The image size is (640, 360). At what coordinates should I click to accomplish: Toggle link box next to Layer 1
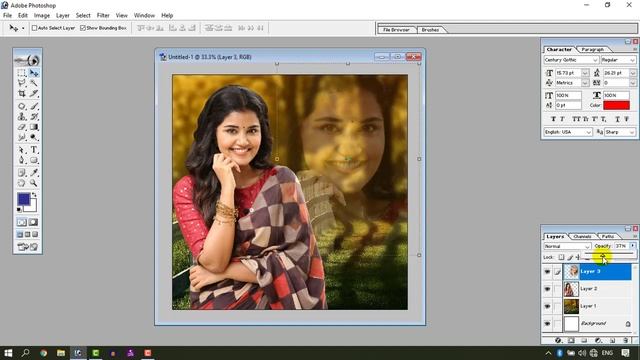pyautogui.click(x=558, y=306)
